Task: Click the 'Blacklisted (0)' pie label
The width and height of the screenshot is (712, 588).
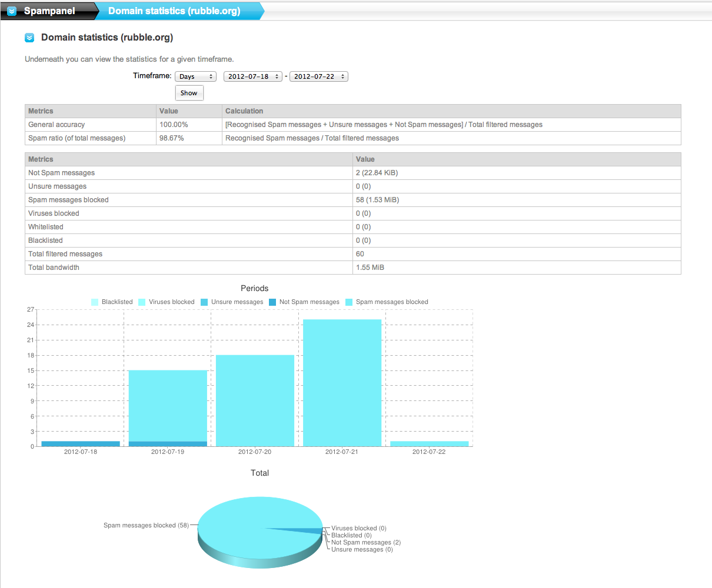Action: [351, 536]
